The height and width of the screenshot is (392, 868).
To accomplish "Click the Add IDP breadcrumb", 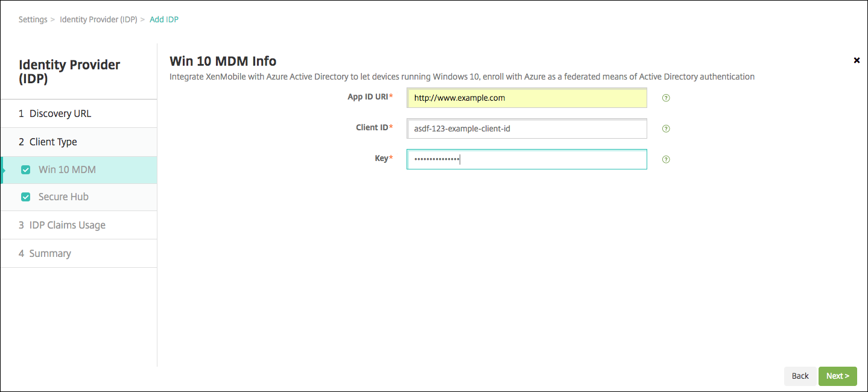I will coord(164,19).
